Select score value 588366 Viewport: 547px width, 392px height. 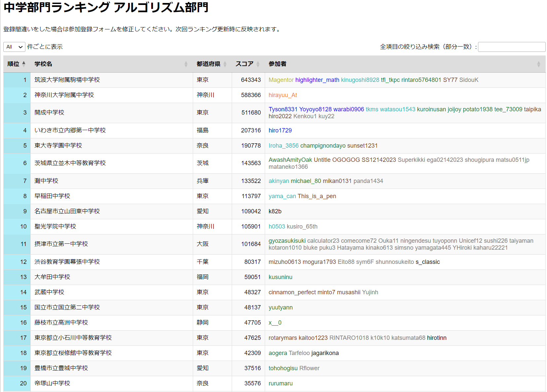pyautogui.click(x=251, y=95)
